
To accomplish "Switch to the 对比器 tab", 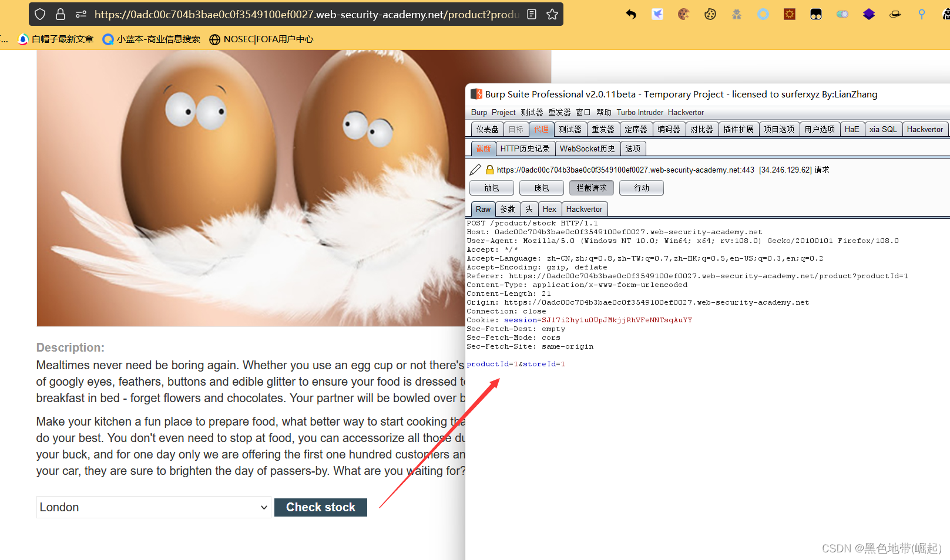I will coord(701,129).
